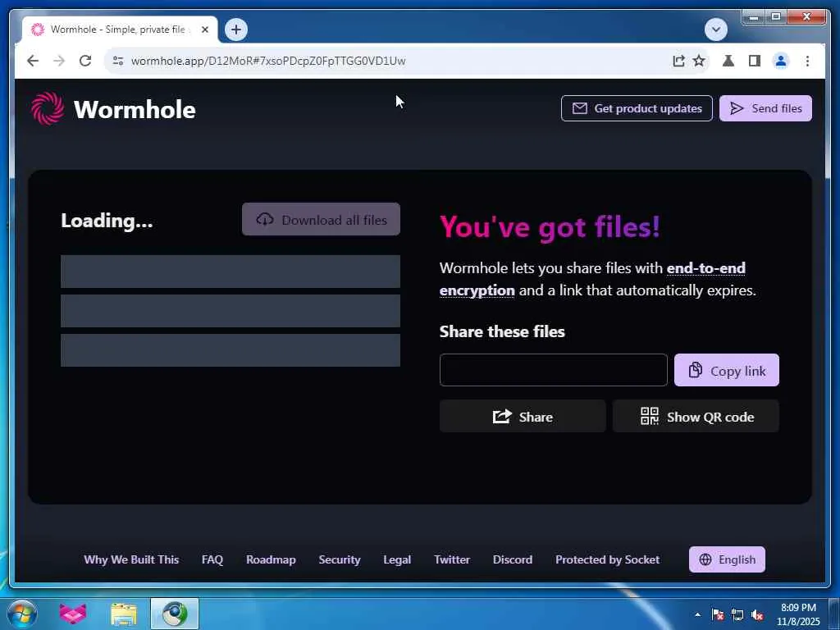Click the Chrome taskbar icon

(x=175, y=614)
